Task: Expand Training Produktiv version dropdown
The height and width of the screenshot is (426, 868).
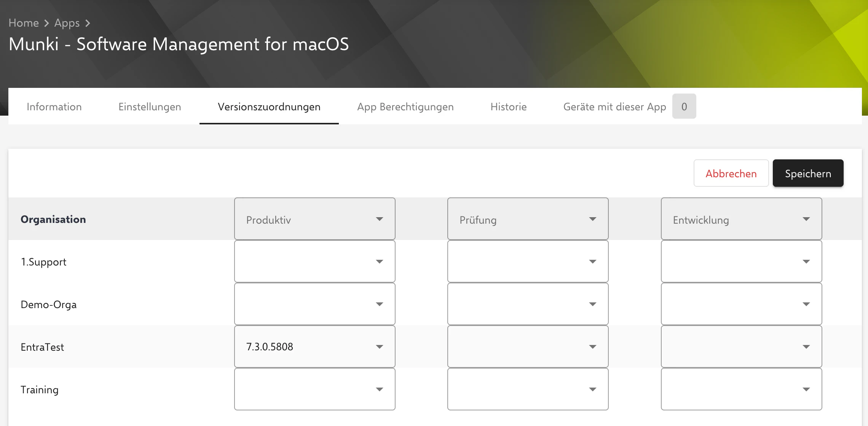Action: [315, 389]
